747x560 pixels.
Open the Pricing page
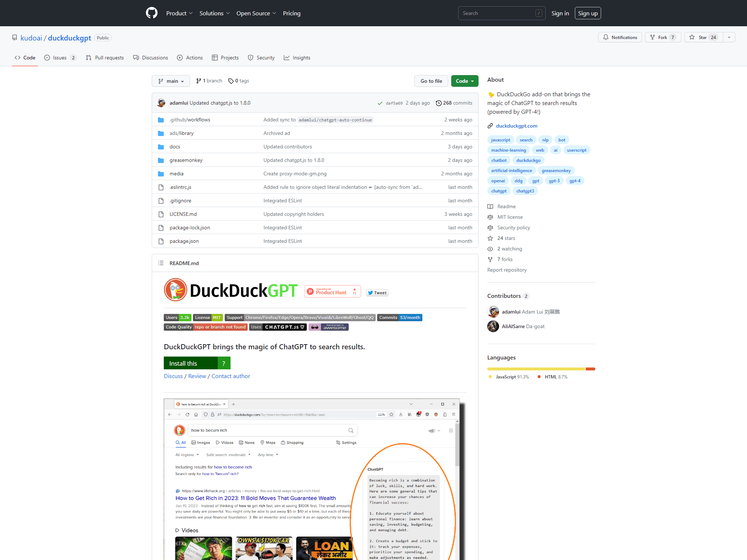pyautogui.click(x=292, y=13)
